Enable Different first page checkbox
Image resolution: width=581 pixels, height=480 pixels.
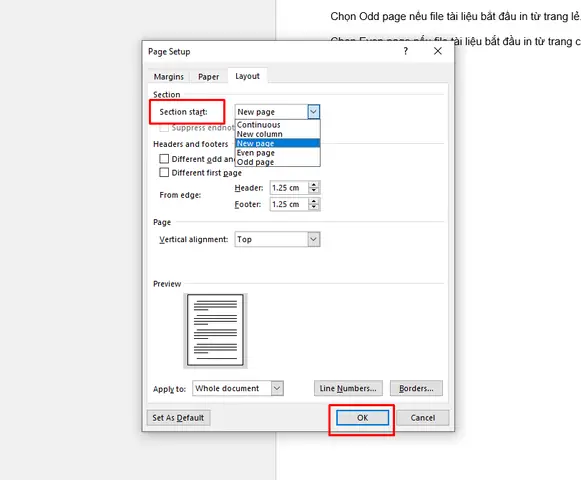[164, 172]
